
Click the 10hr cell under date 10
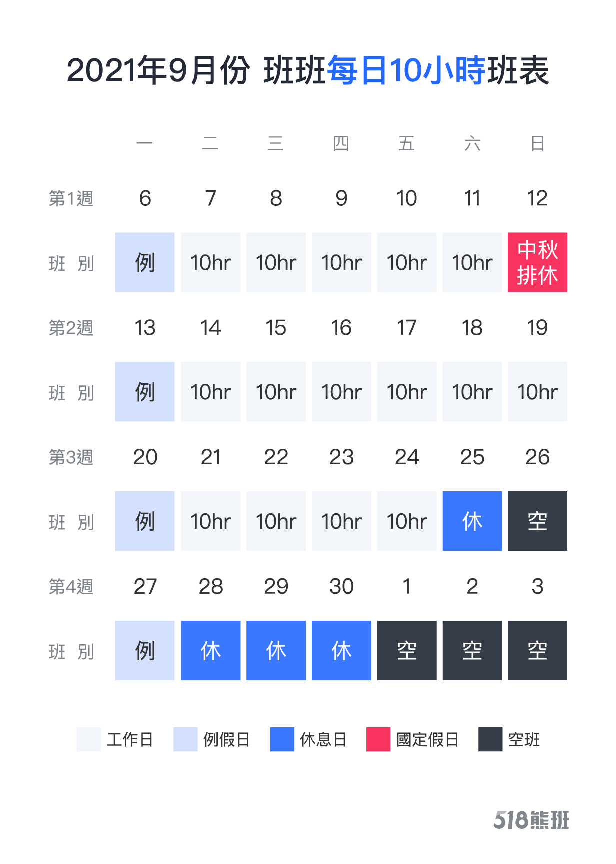click(407, 262)
